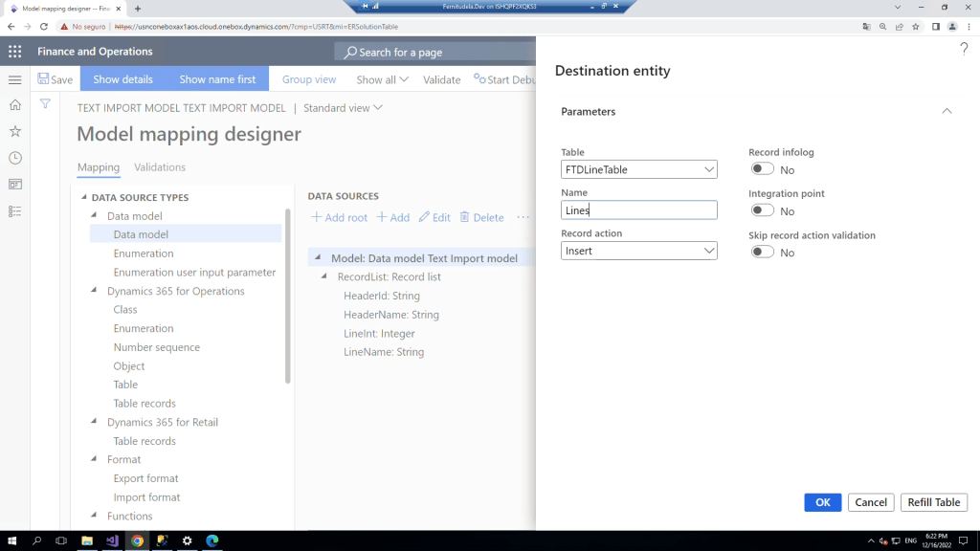Open Recent clock icon in sidebar
Image resolution: width=980 pixels, height=551 pixels.
[x=14, y=158]
